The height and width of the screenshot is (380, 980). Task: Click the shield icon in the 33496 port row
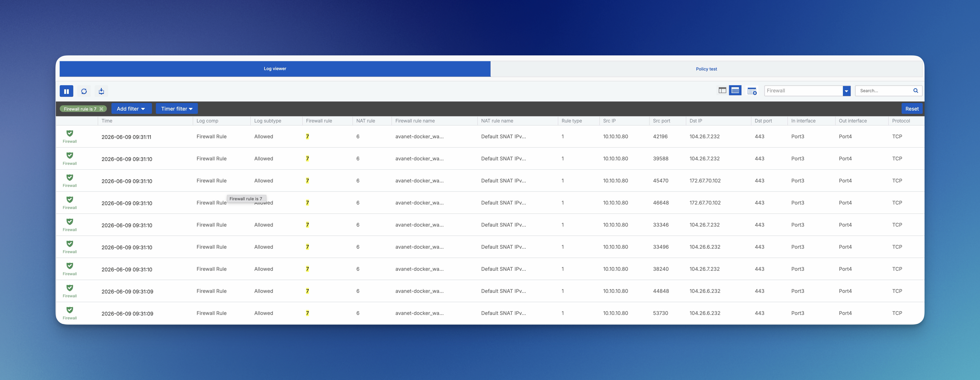(70, 244)
